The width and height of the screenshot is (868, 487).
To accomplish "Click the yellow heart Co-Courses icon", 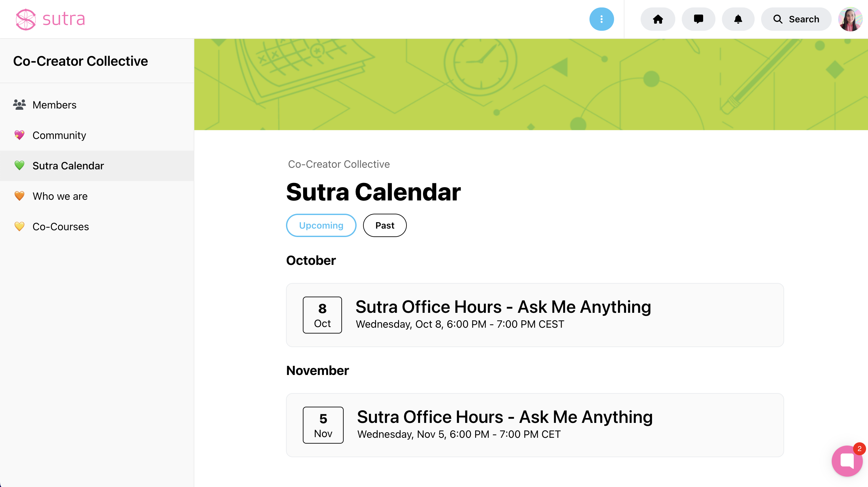I will click(x=19, y=226).
